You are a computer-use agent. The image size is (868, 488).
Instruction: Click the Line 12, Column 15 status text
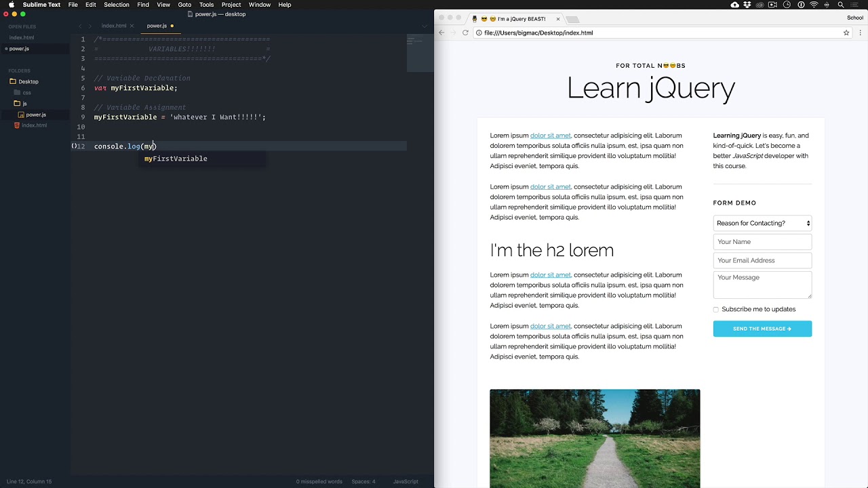click(29, 481)
